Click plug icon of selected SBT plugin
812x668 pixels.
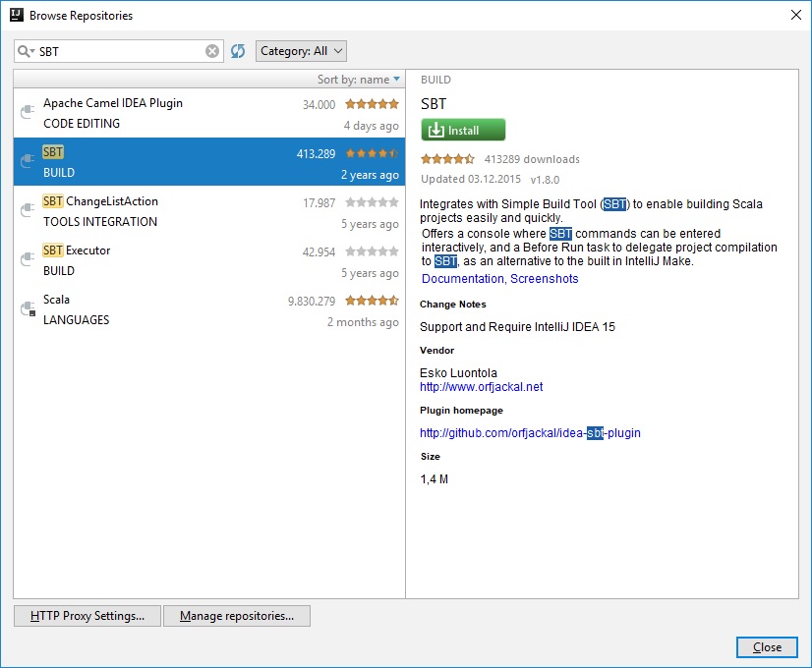tap(28, 161)
